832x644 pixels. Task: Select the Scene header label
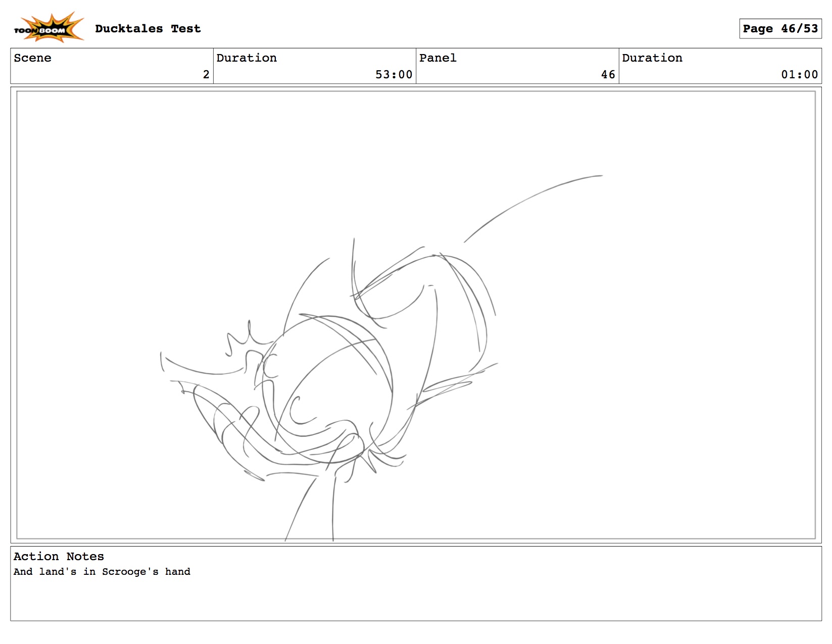pos(32,58)
